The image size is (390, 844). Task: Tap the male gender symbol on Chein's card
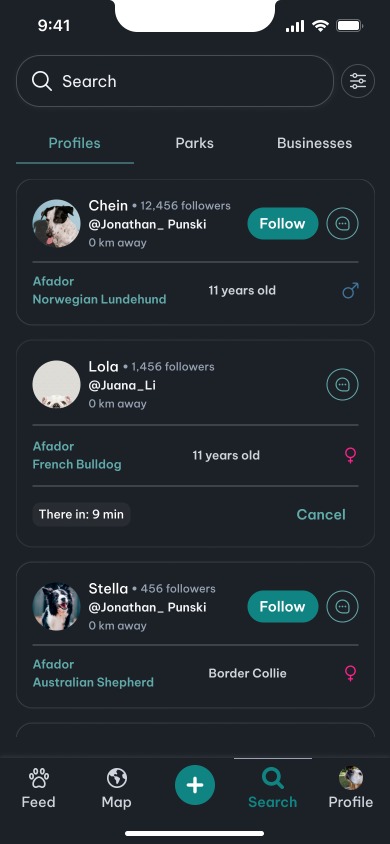[351, 291]
